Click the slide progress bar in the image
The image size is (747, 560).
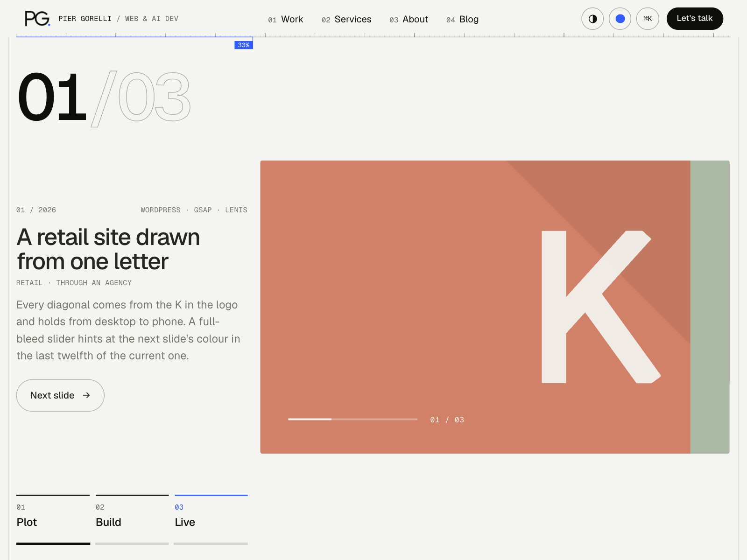(352, 420)
